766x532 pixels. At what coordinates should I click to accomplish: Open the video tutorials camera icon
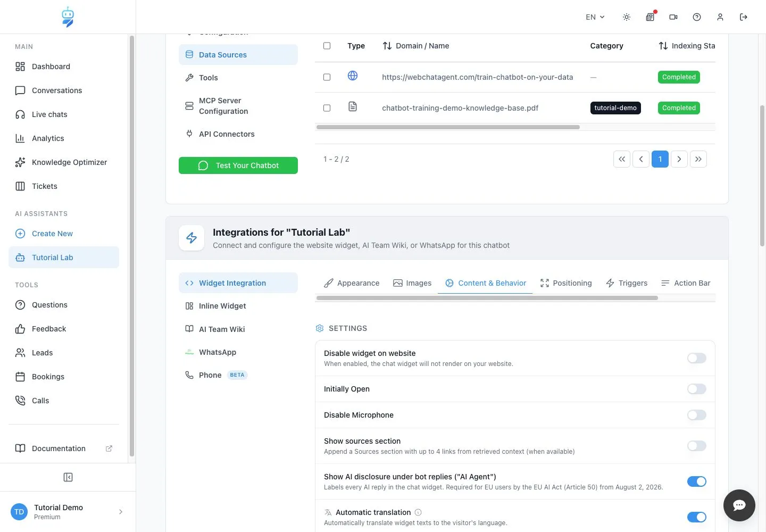coord(673,17)
